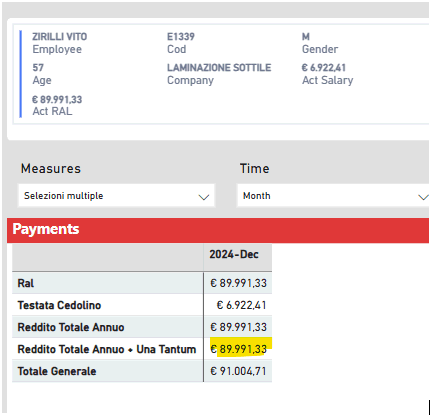Select the Reddito Totale Annuo + Una Tantum row label
Screen dimensions: 441x415
click(x=107, y=349)
